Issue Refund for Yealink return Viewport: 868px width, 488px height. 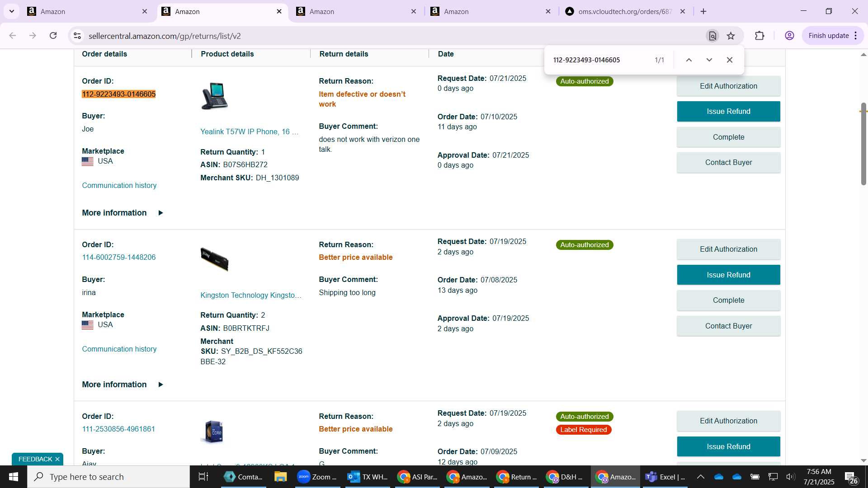point(728,111)
